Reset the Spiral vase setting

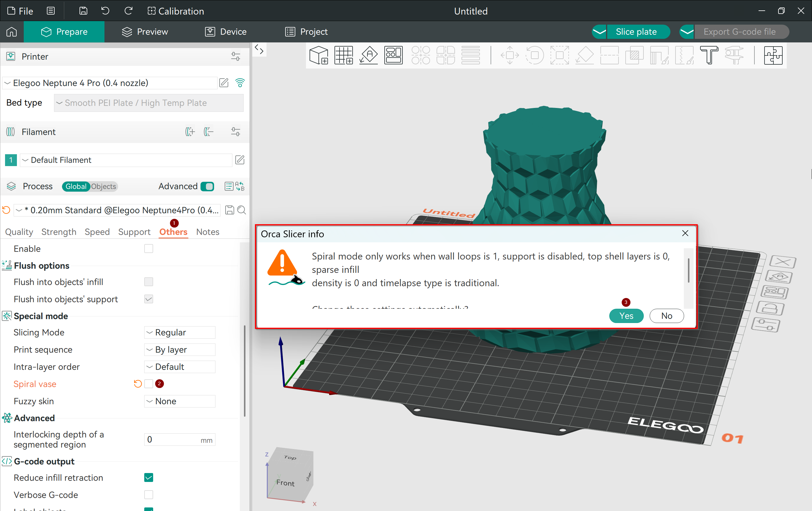[138, 383]
